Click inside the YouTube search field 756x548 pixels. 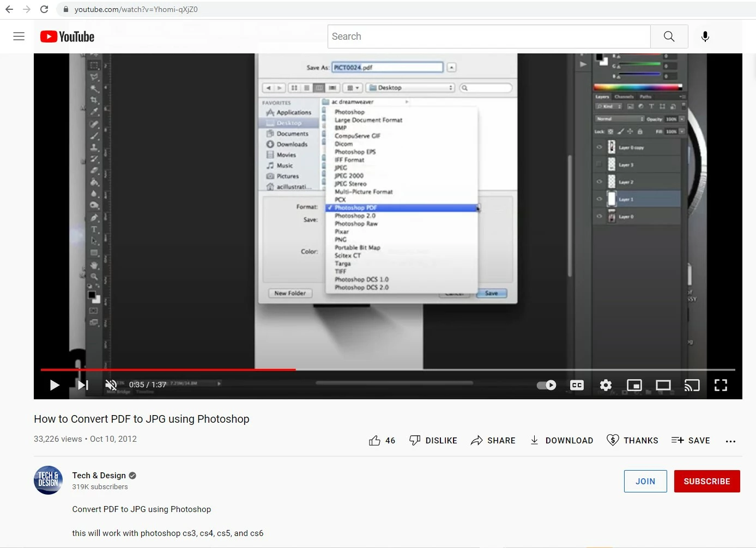pos(489,36)
